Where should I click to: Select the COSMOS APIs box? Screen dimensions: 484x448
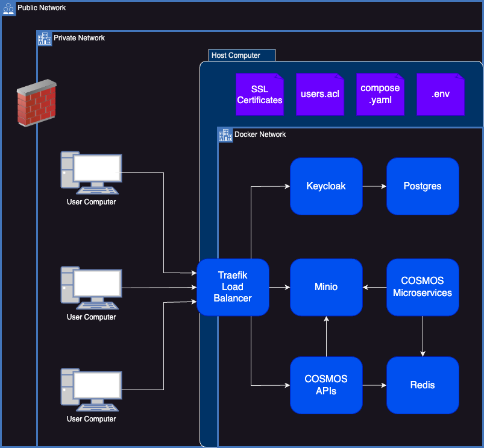(326, 385)
